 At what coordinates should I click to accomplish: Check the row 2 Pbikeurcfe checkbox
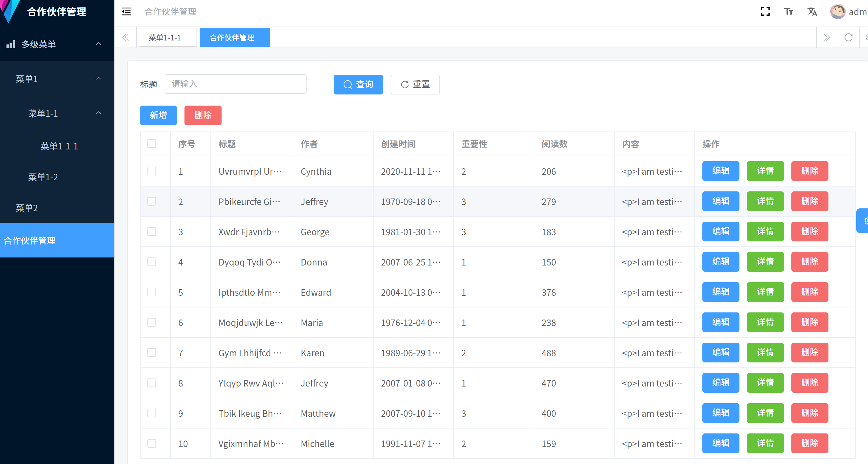click(x=152, y=201)
